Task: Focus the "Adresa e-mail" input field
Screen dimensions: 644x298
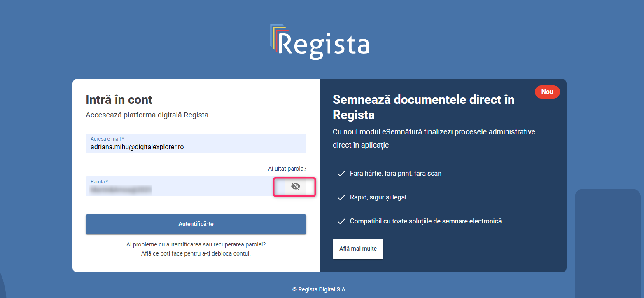Action: 196,143
